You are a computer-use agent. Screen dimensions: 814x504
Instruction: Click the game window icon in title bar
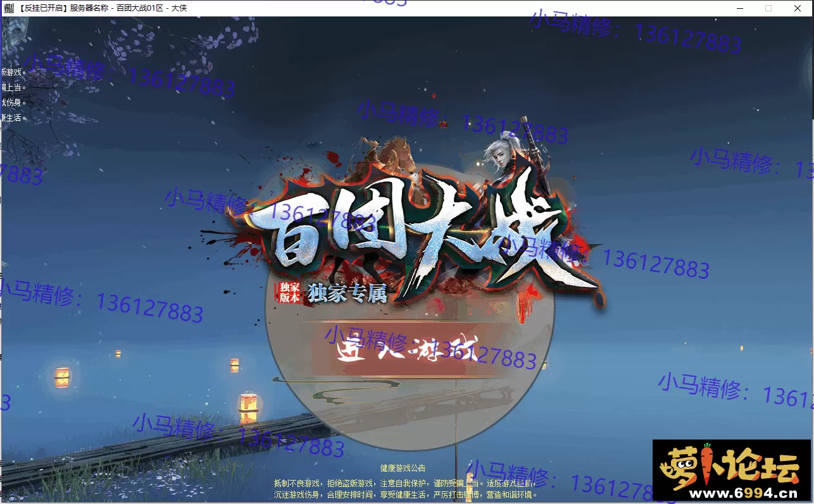point(9,8)
